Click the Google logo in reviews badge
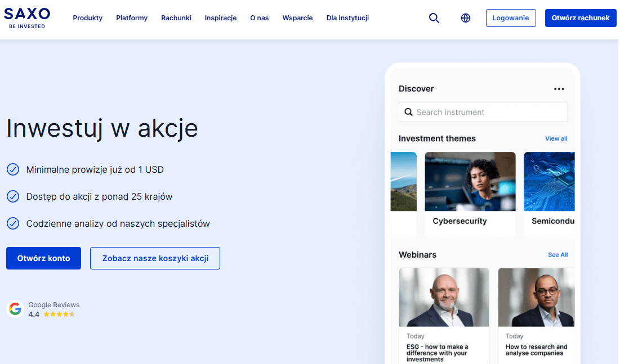 (x=15, y=309)
